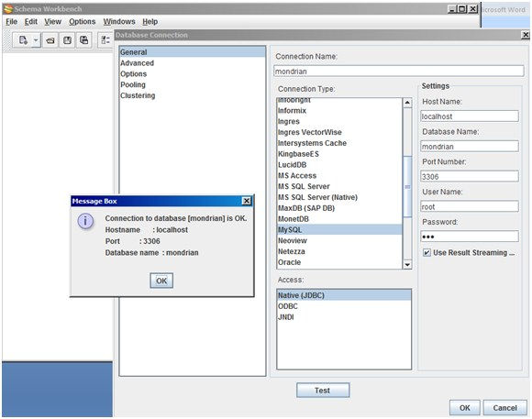The image size is (532, 419).
Task: Click scroll down arrow in Connection Type list
Action: pyautogui.click(x=407, y=265)
